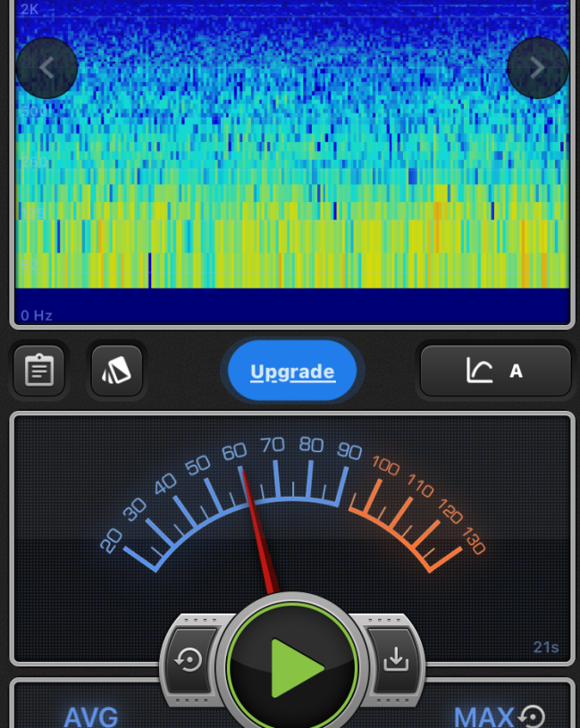Screen dimensions: 580x728
Task: Tap the theme cards icon
Action: click(x=116, y=371)
